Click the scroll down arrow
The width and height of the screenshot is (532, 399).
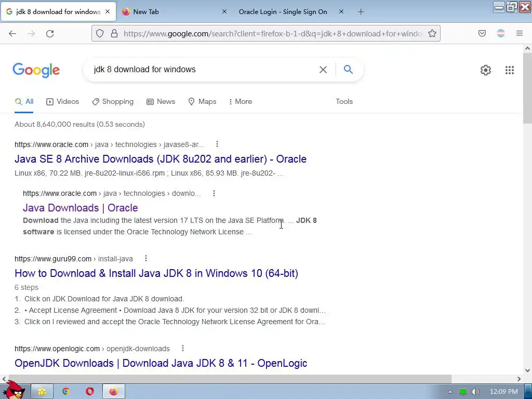(527, 370)
